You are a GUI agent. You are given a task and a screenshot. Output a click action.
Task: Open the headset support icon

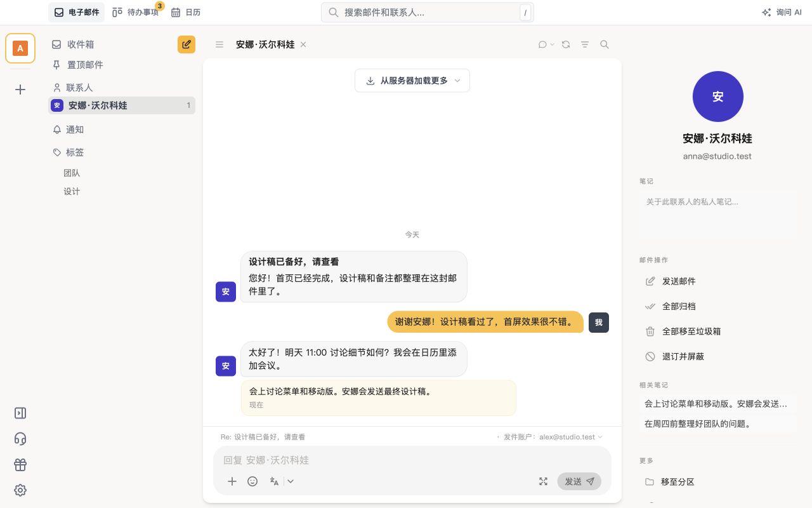click(x=20, y=439)
